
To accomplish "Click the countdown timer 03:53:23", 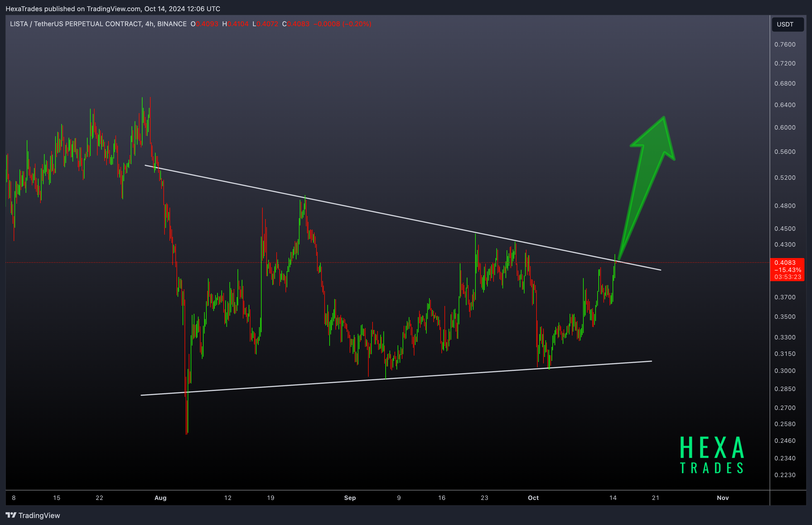I will 787,277.
